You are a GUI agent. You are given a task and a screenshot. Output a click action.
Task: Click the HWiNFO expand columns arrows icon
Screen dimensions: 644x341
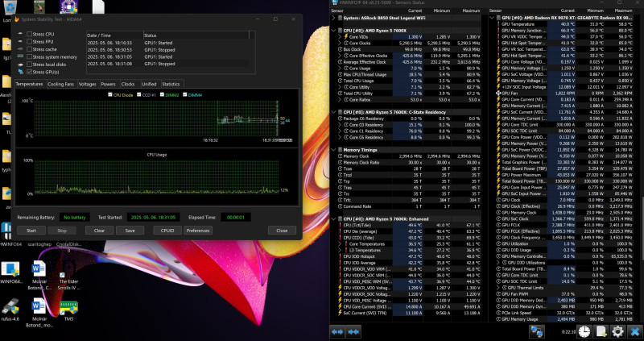(337, 331)
